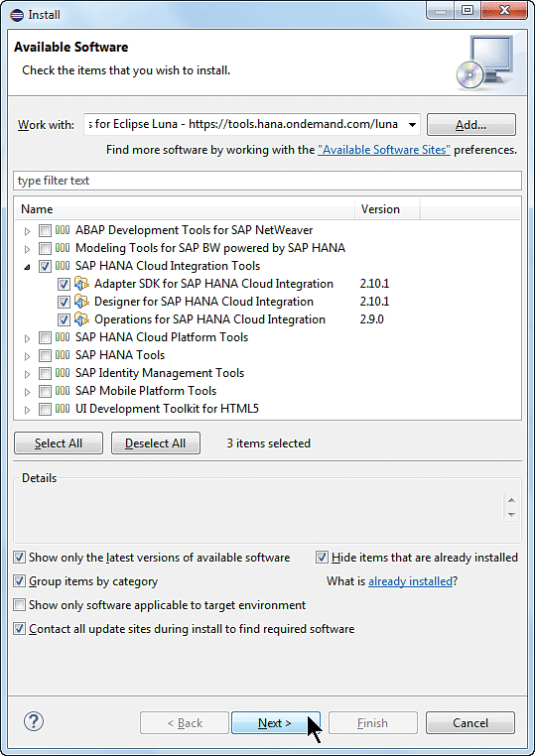
Task: Select SAP HANA Tools row text
Action: pyautogui.click(x=120, y=355)
